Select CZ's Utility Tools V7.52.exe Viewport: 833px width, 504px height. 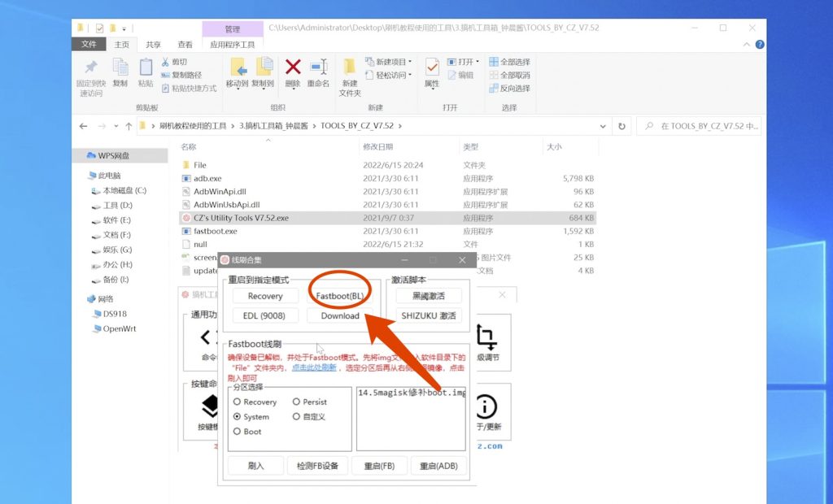click(388, 218)
